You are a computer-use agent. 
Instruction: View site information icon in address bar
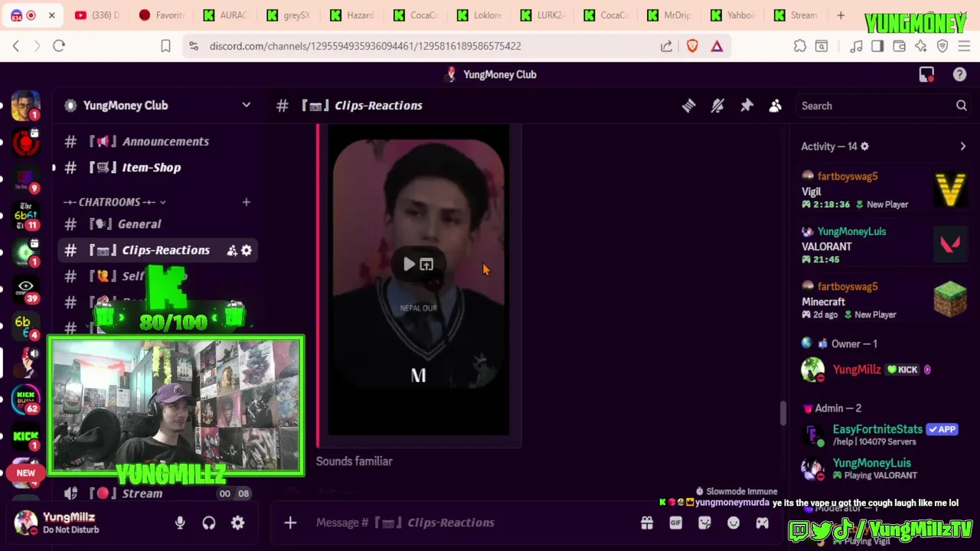click(x=194, y=46)
